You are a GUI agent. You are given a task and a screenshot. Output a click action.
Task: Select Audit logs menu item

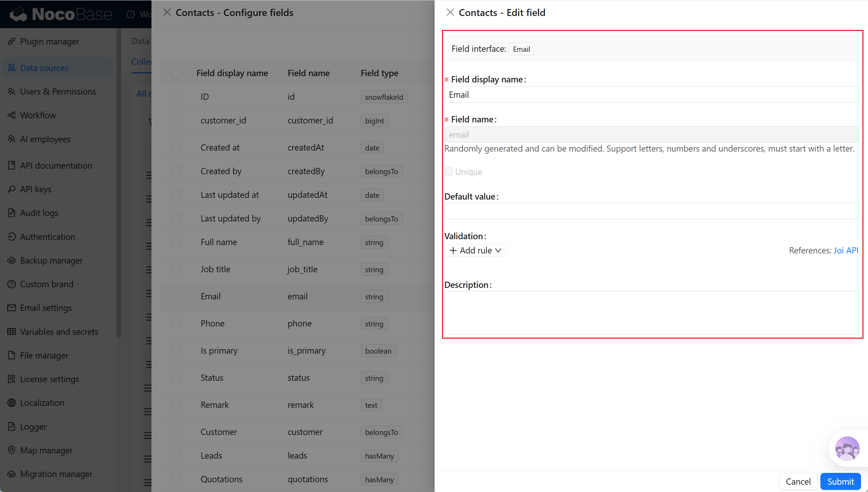(x=39, y=213)
